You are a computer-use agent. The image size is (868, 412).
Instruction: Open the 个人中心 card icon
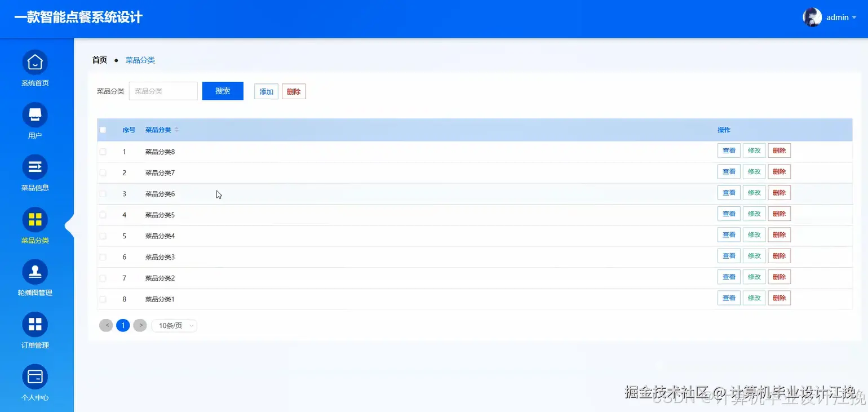point(35,377)
